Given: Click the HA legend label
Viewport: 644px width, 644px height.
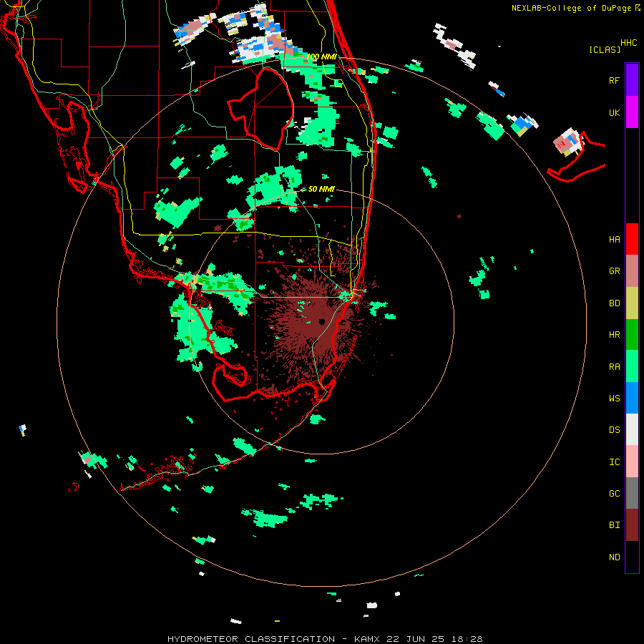Looking at the screenshot, I should coord(614,240).
